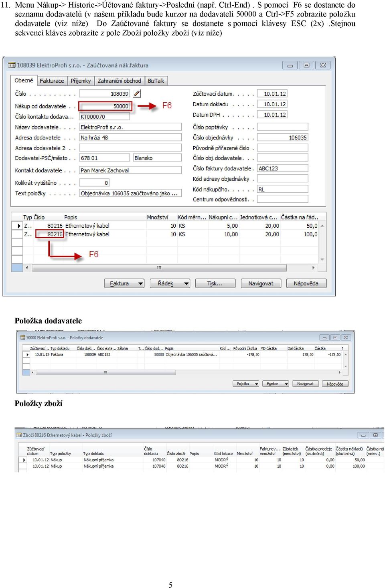
Task: Click the red-boxed 80216 cell in second line
Action: (50, 234)
